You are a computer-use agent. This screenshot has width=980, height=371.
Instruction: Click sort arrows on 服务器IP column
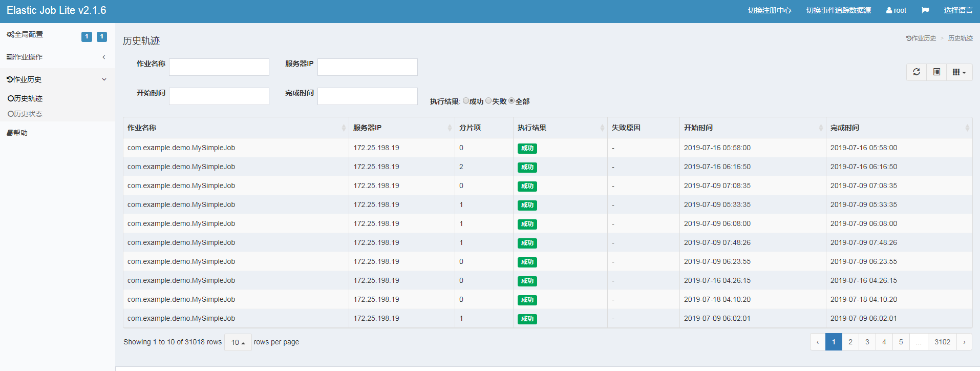click(450, 128)
